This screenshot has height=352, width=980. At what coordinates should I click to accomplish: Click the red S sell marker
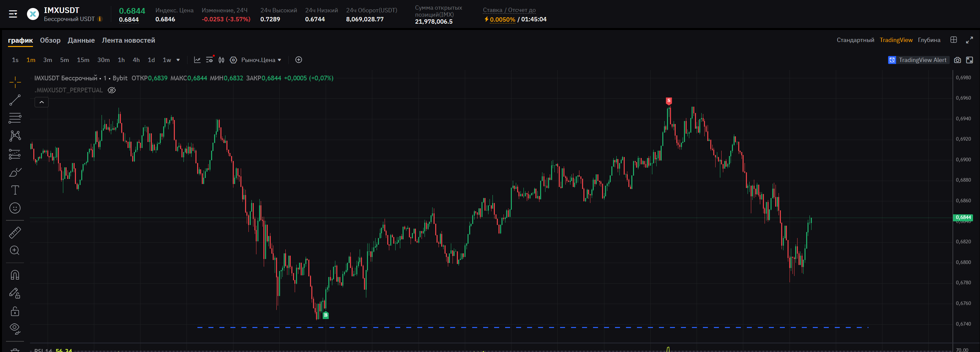668,101
